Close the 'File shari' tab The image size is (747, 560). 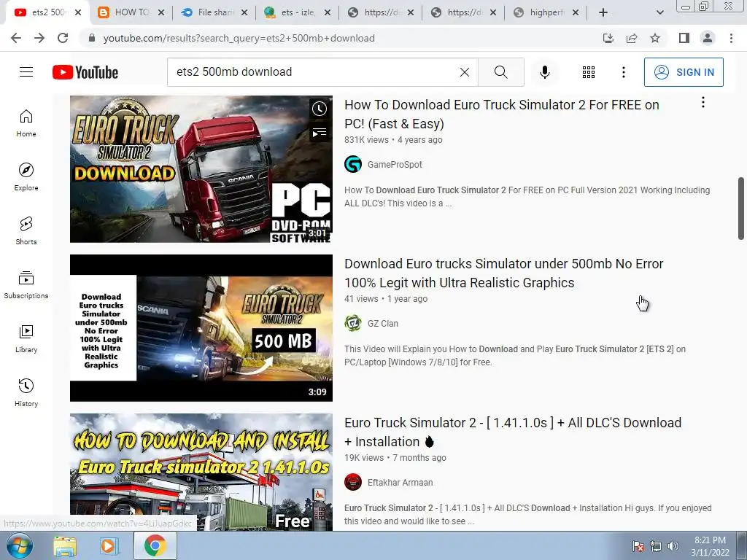[244, 12]
